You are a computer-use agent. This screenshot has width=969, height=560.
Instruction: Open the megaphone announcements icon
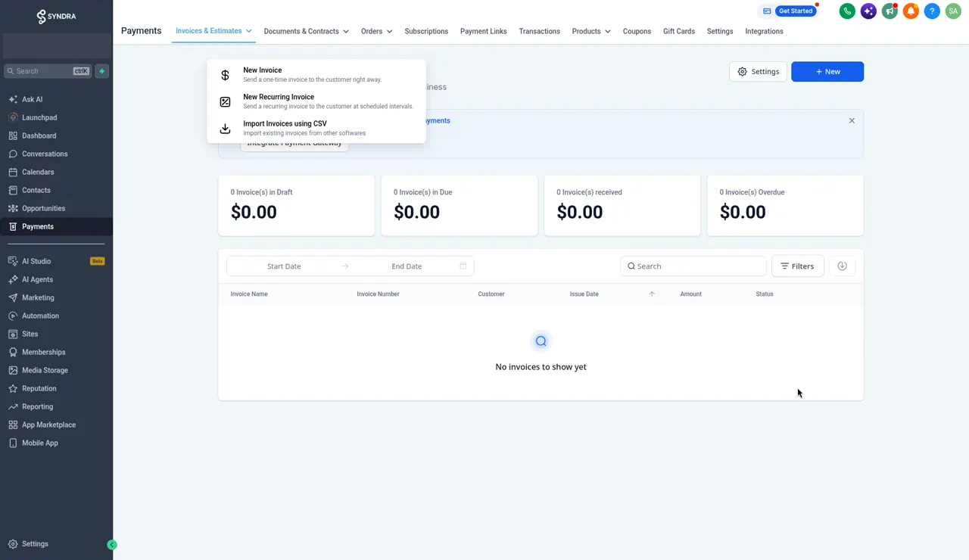coord(890,11)
